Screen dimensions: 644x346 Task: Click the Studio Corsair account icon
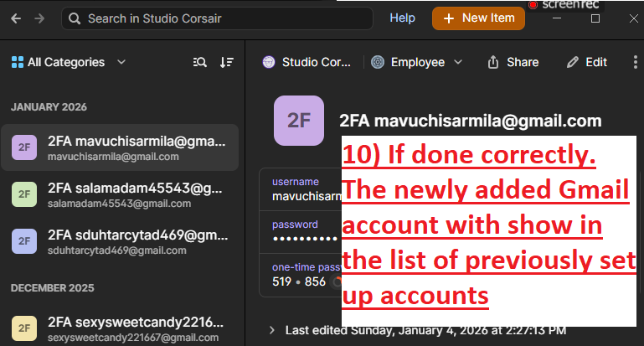coord(269,62)
